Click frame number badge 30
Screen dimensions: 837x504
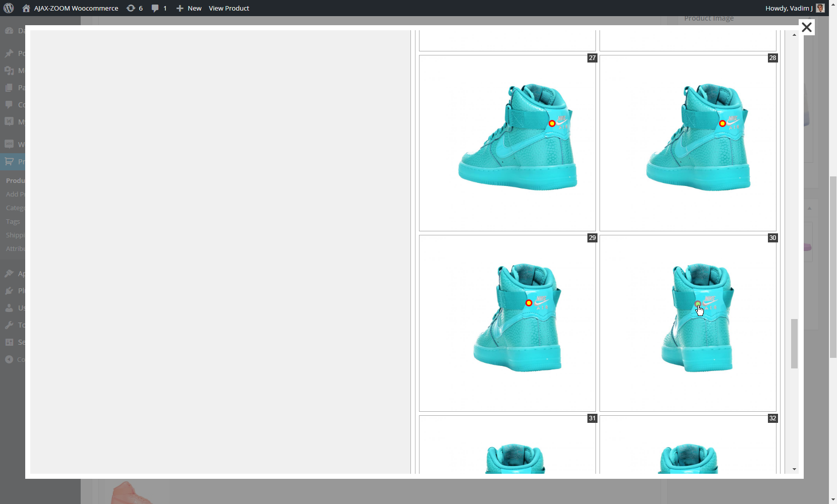click(772, 238)
